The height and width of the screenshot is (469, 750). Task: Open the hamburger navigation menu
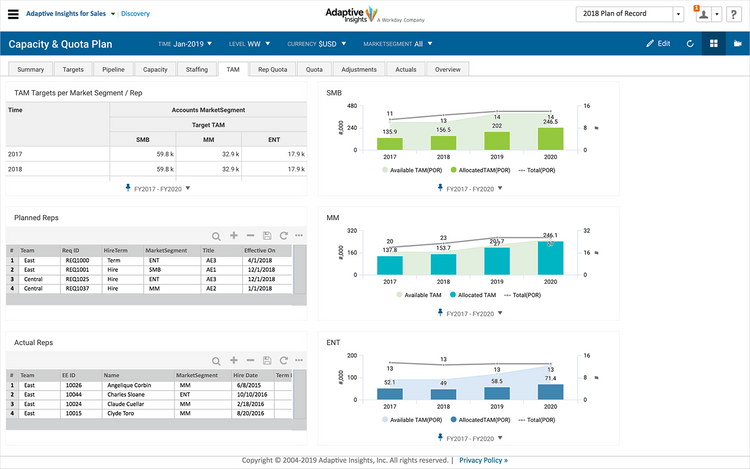pos(13,14)
